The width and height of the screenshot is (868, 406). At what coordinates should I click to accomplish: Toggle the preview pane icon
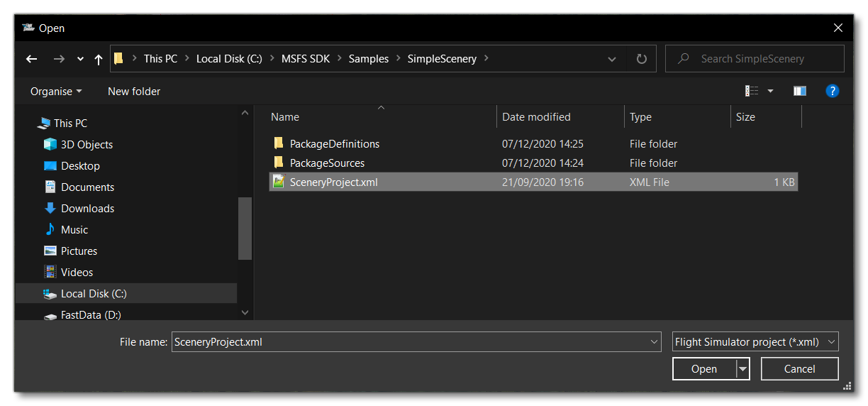pos(800,91)
